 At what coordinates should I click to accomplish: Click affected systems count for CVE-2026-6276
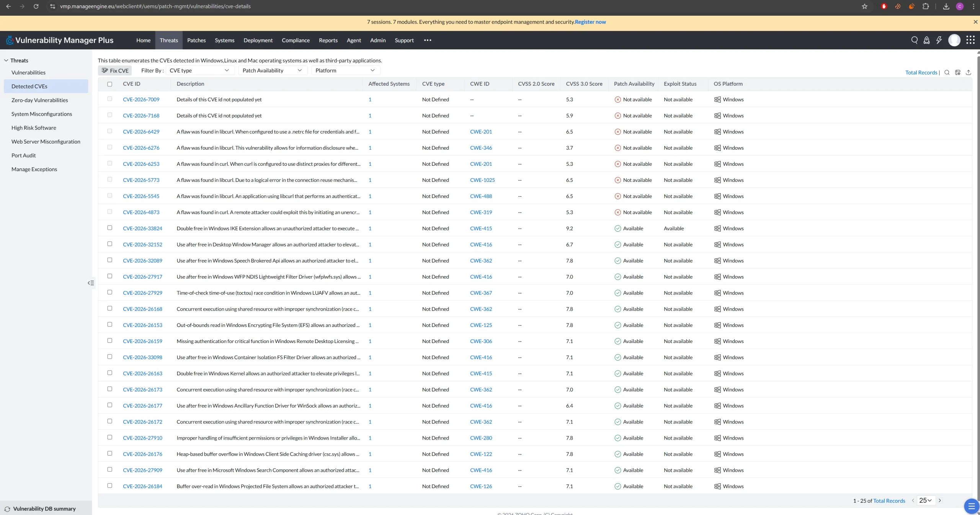370,148
